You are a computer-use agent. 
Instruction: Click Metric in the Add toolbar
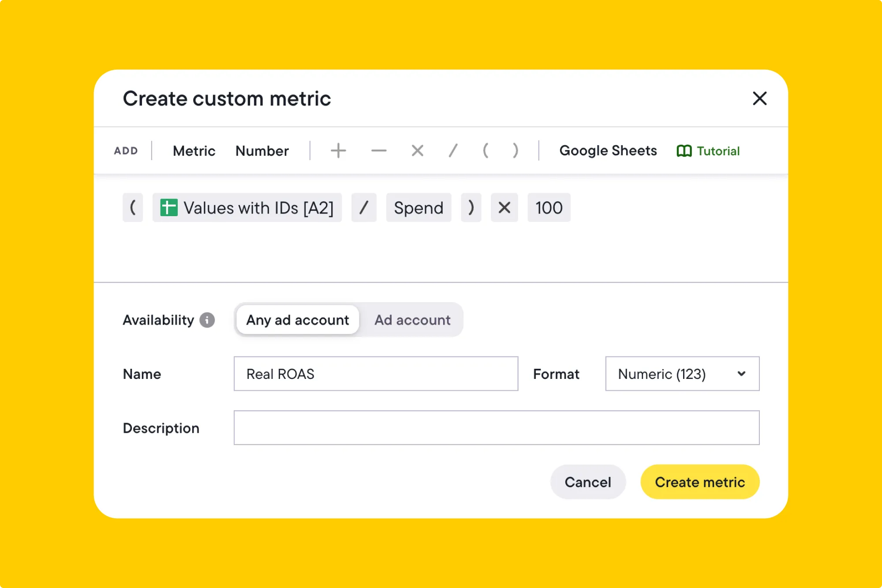194,151
